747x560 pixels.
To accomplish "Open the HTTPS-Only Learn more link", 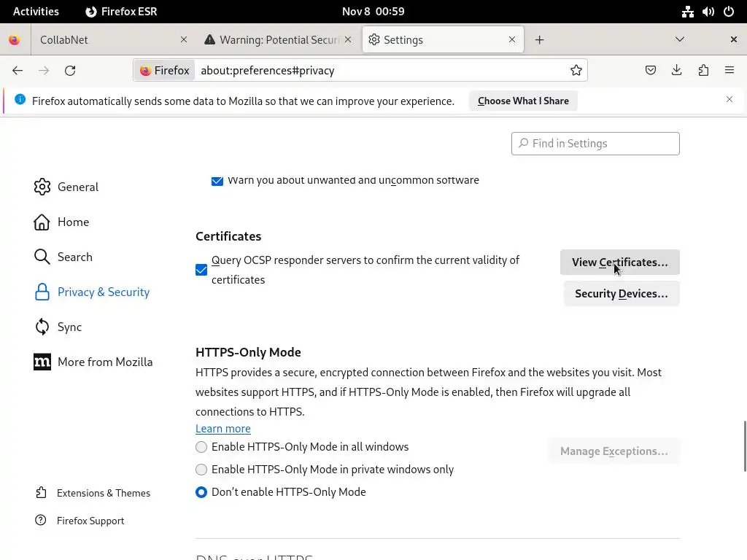I will point(223,429).
